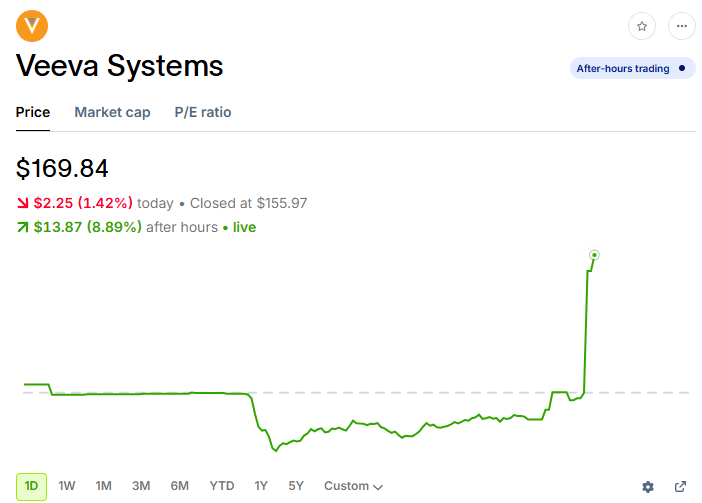Viewport: 702px width, 503px height.
Task: Open the three-dot more options menu
Action: tap(681, 26)
